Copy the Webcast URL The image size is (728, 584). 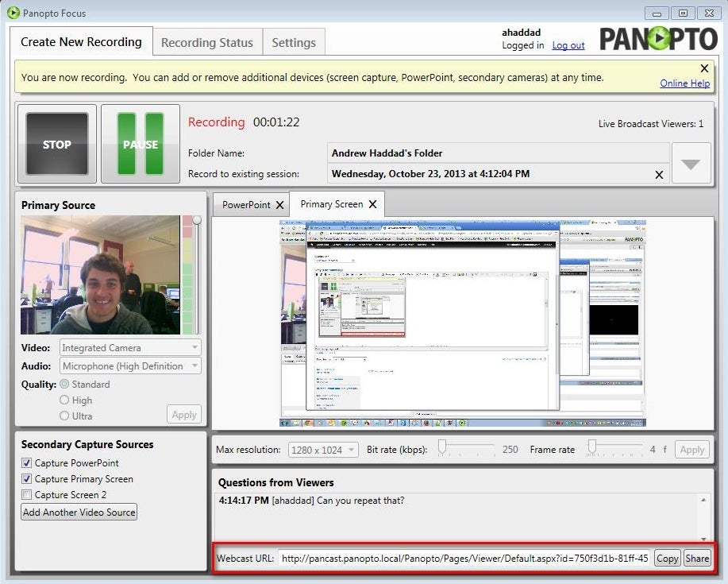click(667, 559)
